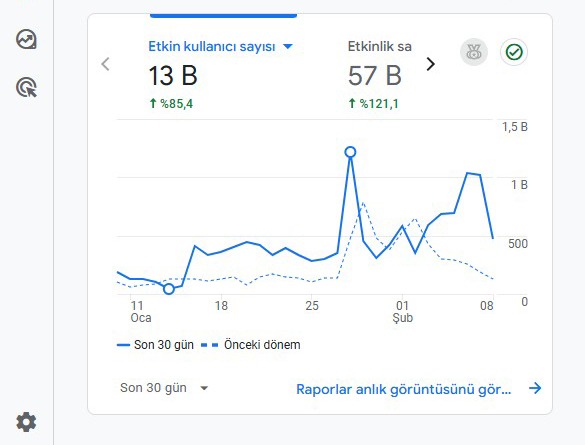Toggle the Son 30 gün legend entry
The height and width of the screenshot is (445, 585).
(x=155, y=345)
